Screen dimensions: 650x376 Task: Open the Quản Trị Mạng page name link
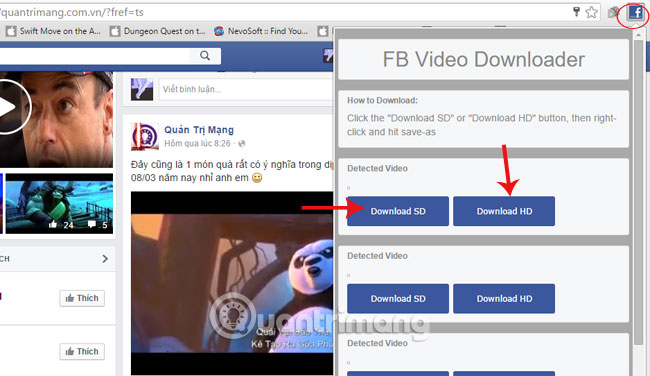pyautogui.click(x=199, y=130)
